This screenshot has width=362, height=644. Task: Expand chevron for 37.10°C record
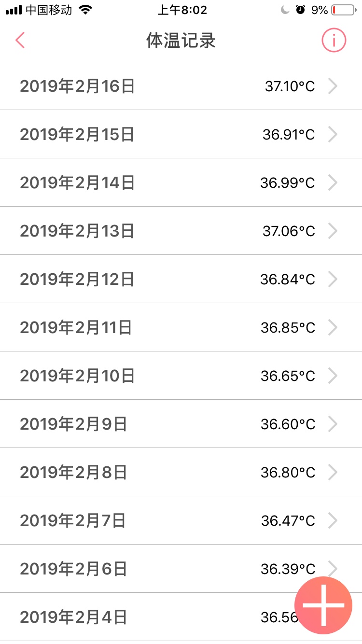click(333, 86)
